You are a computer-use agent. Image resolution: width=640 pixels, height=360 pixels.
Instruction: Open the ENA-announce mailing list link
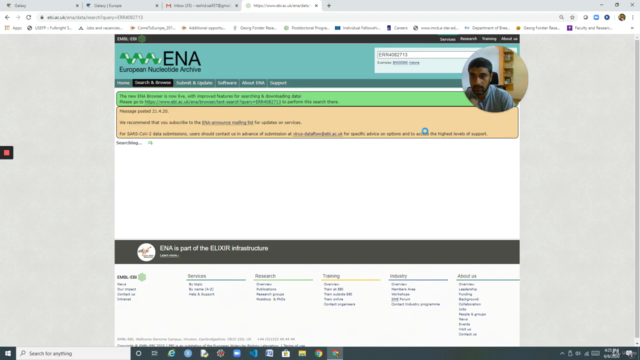point(227,122)
